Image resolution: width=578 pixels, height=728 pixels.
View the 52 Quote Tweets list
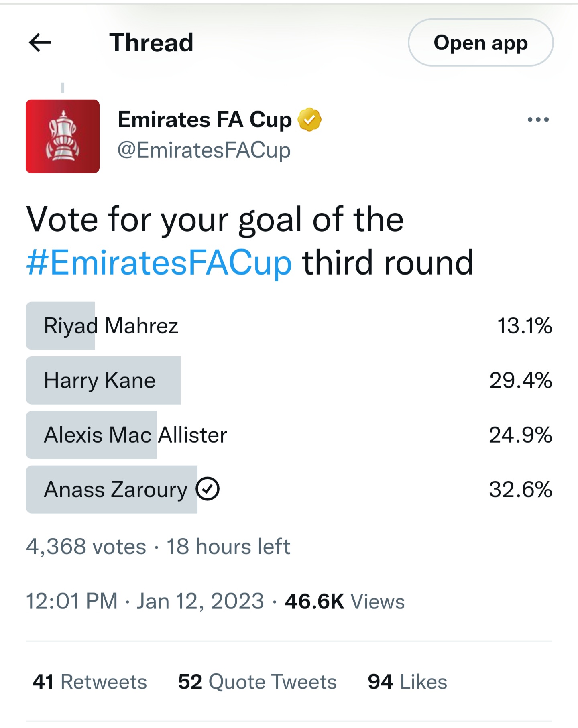pos(257,682)
